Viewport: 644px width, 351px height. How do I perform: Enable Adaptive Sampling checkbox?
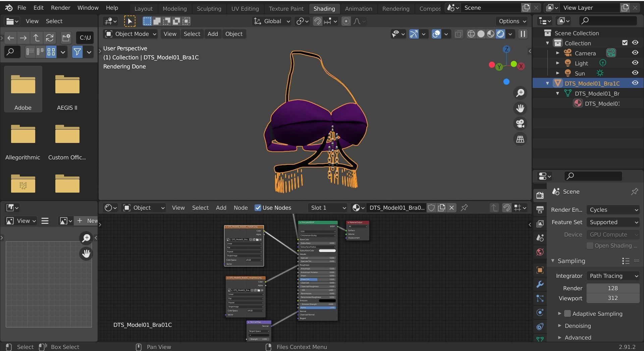568,314
